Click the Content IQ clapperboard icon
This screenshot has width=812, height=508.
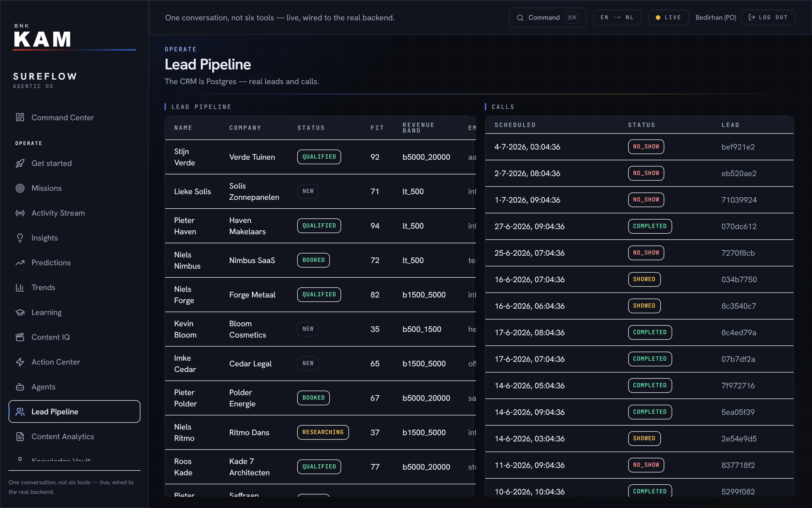[20, 337]
